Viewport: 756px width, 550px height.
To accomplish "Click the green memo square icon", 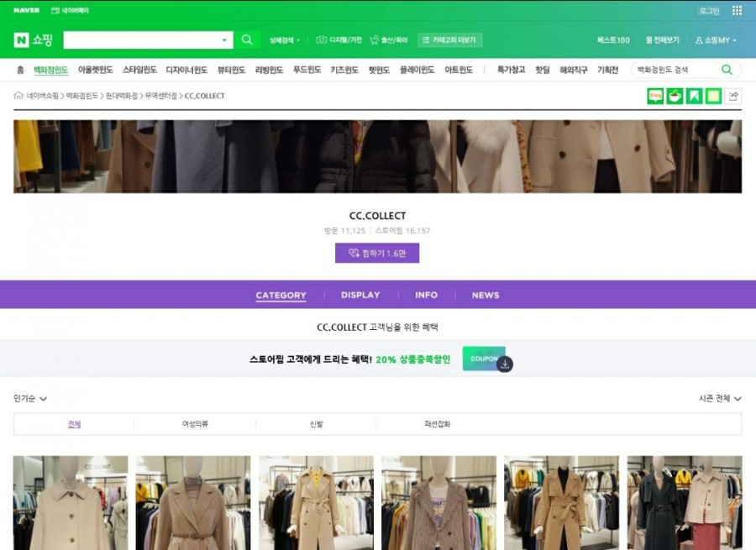I will pos(713,97).
